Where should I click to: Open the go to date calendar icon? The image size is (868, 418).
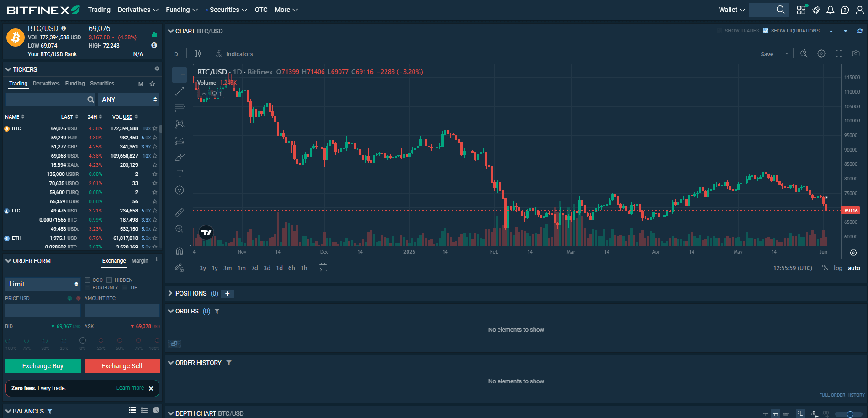pyautogui.click(x=323, y=268)
